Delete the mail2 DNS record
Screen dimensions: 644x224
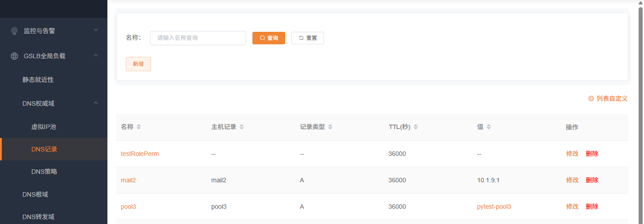[592, 180]
